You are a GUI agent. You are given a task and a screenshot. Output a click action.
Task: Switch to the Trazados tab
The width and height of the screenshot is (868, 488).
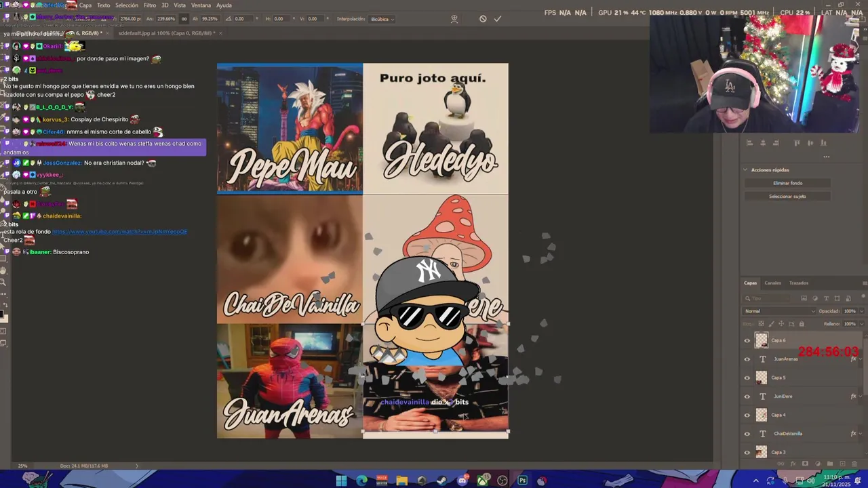click(799, 283)
